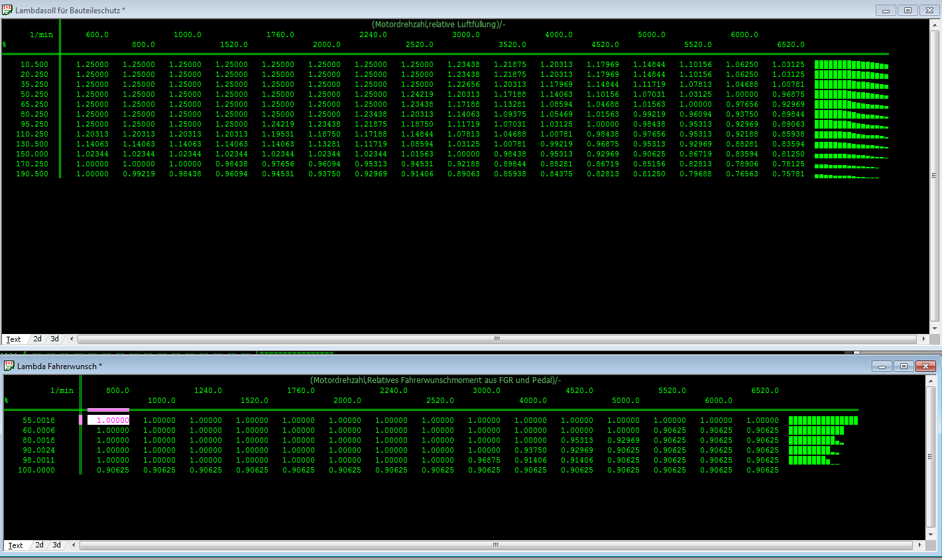
Task: Click scroll down arrow in Lambda Fahrerwunsch window
Action: 930,534
